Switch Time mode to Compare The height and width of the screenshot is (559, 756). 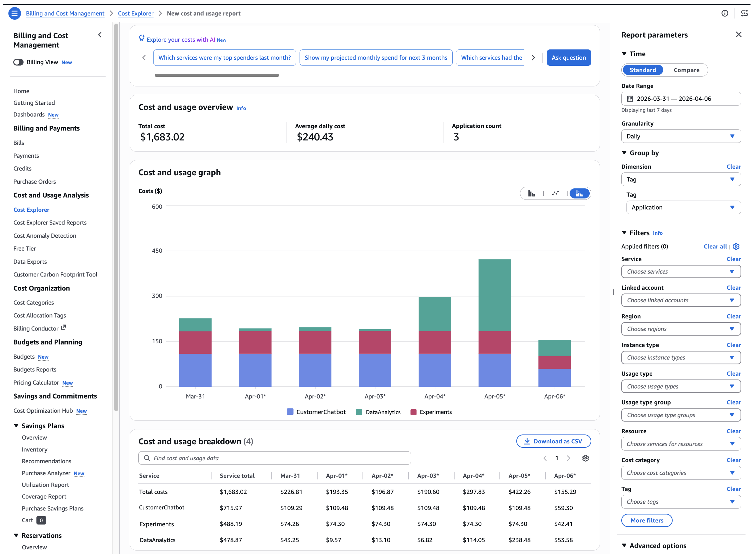(x=686, y=70)
